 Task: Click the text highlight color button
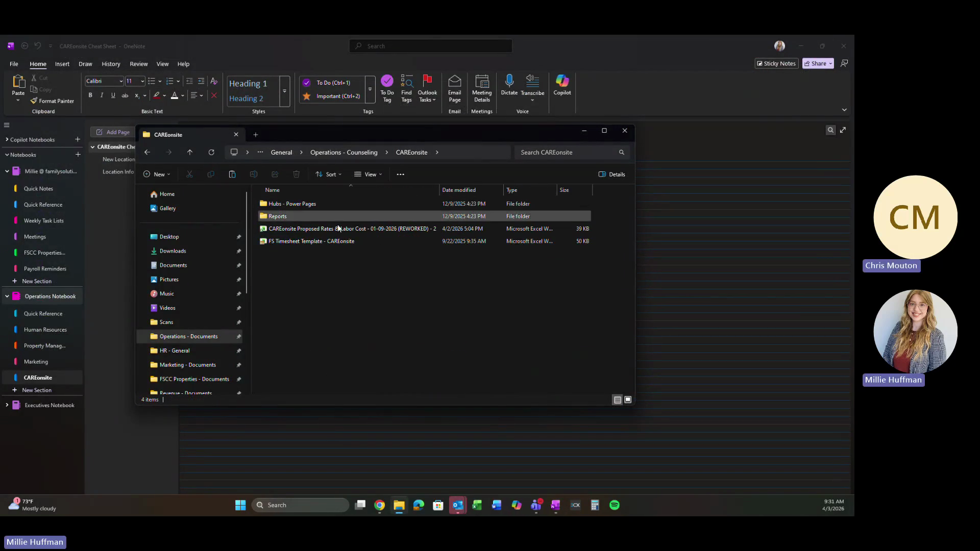click(157, 95)
